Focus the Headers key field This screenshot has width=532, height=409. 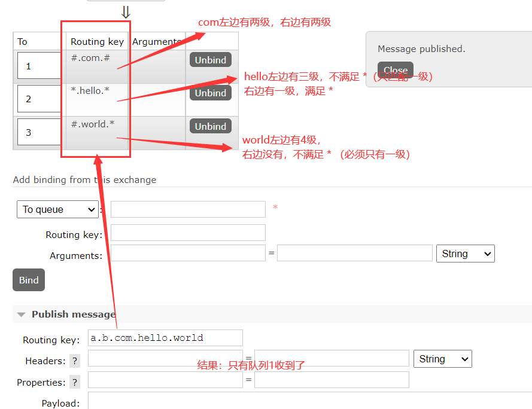coord(165,358)
